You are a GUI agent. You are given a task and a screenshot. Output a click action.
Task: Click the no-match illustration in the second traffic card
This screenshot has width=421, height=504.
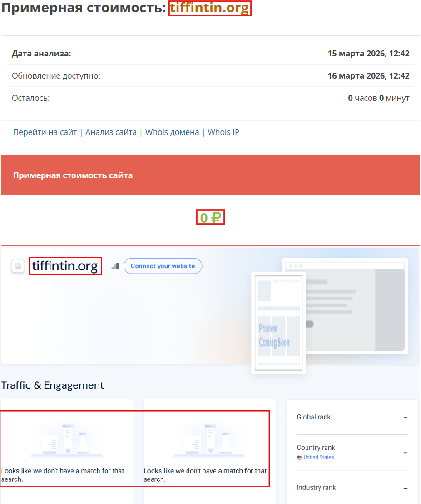tap(209, 439)
